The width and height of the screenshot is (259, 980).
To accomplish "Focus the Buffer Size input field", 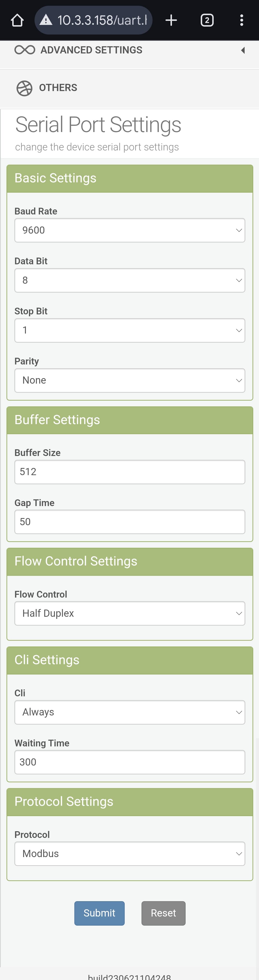I will [x=129, y=472].
